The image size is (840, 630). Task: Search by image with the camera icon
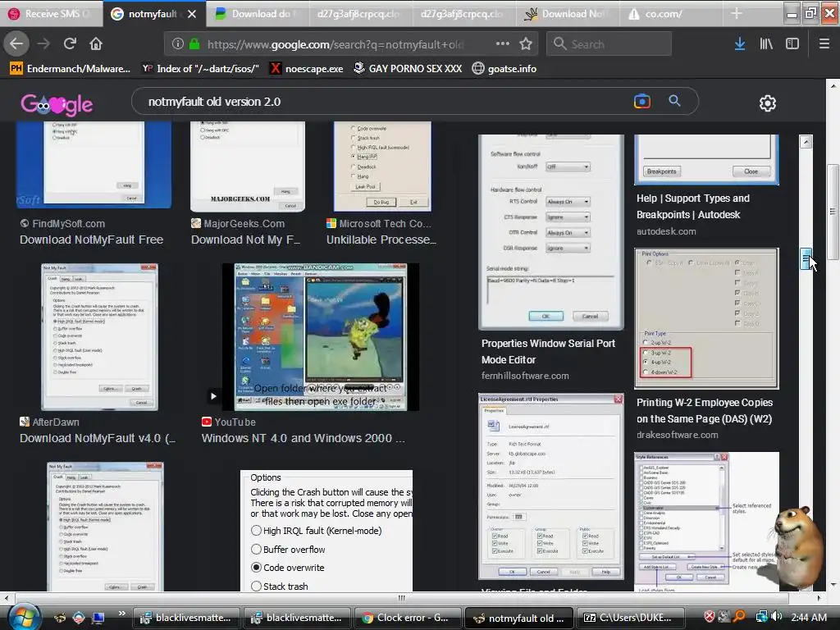tap(641, 101)
